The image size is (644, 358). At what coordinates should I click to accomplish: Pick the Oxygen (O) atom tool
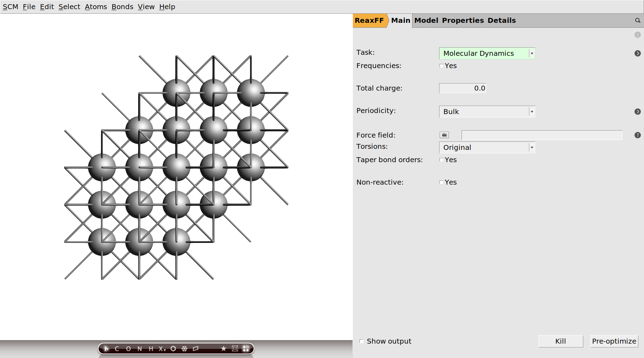pos(128,349)
